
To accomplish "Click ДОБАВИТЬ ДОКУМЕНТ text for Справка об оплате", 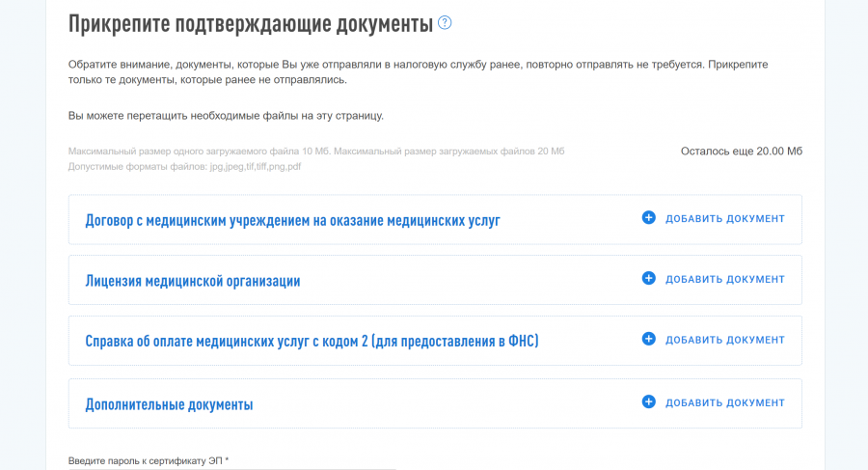I will [724, 341].
